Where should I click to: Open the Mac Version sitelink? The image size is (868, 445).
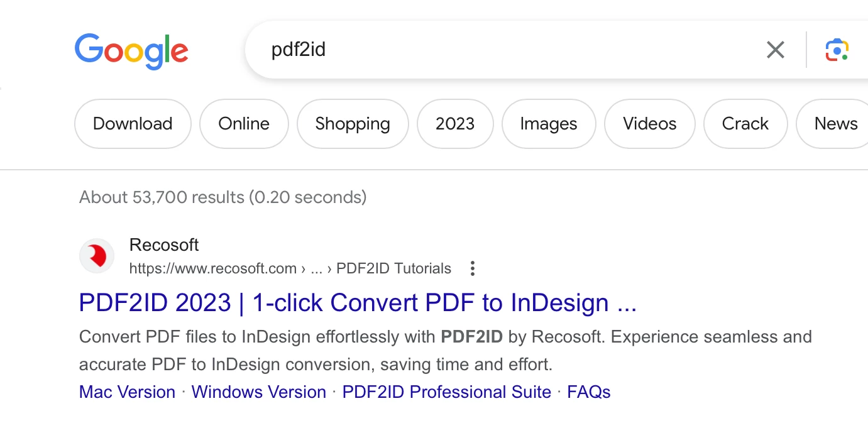coord(128,392)
